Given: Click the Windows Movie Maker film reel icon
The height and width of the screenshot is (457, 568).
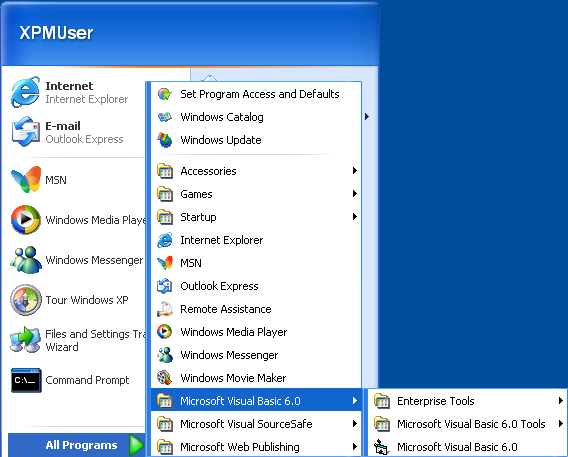Looking at the screenshot, I should coord(165,378).
